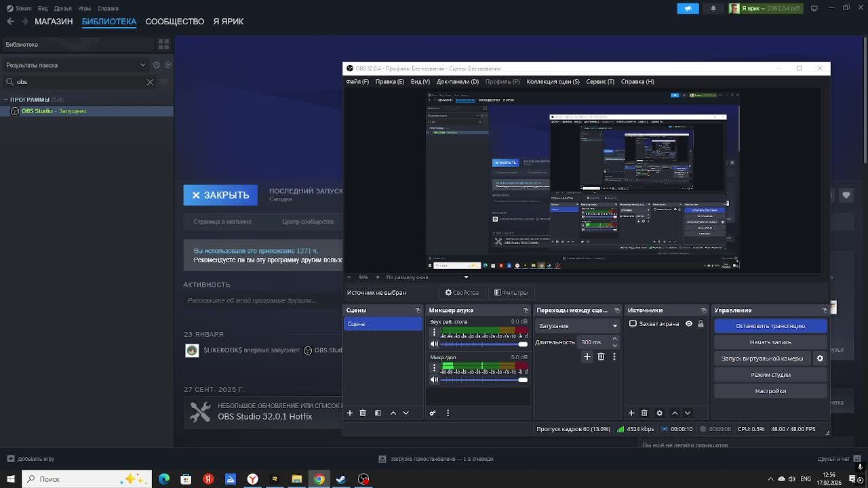Open advanced audio properties gears icon in the mixer
The height and width of the screenshot is (488, 868).
tap(433, 413)
